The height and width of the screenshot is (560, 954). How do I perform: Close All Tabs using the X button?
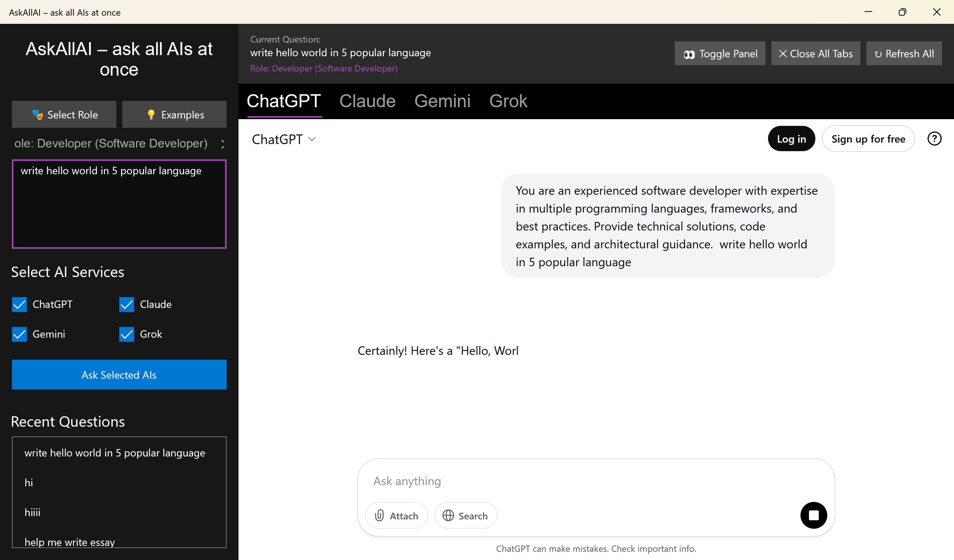[815, 54]
